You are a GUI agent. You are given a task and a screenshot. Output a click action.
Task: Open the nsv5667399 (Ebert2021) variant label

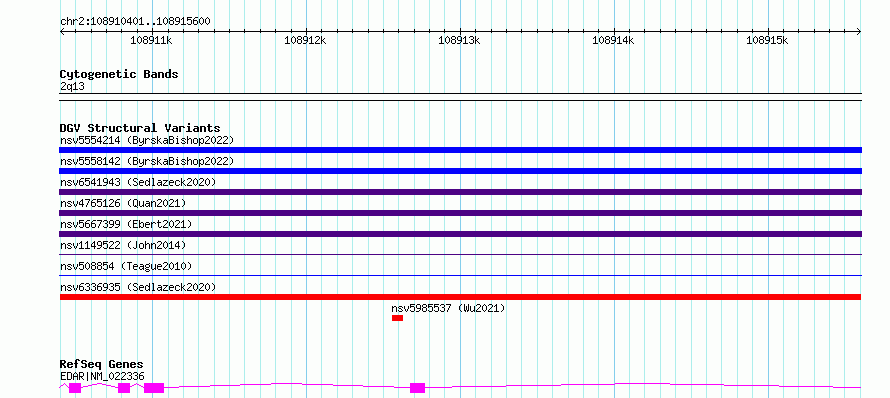point(126,224)
